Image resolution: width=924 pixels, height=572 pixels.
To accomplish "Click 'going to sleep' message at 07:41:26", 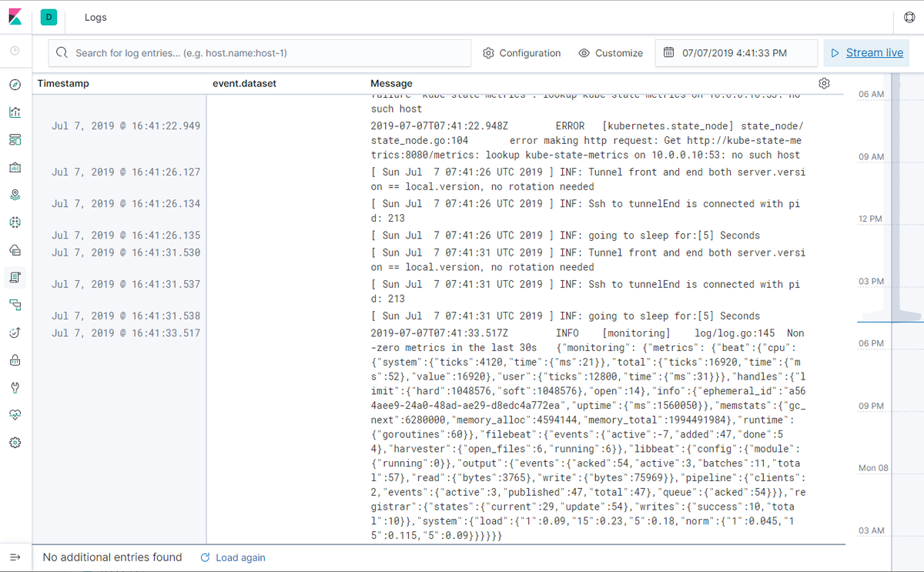I will click(565, 235).
